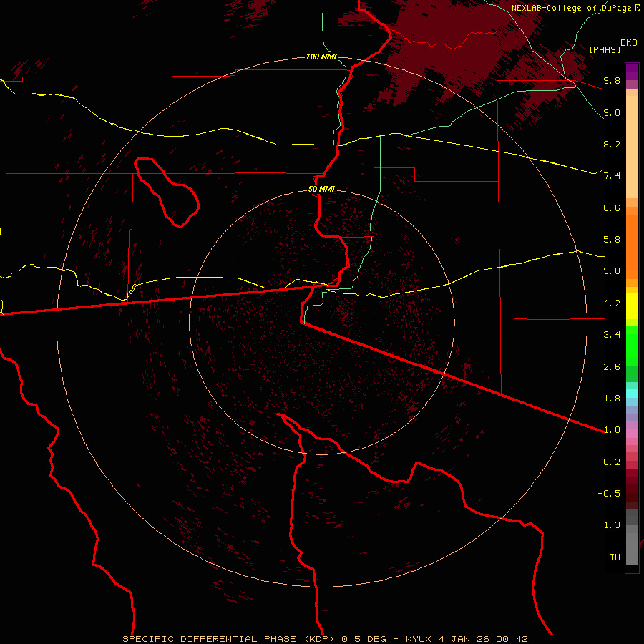Screen dimensions: 644x644
Task: Click the 7.4 value on color scale
Action: point(612,176)
